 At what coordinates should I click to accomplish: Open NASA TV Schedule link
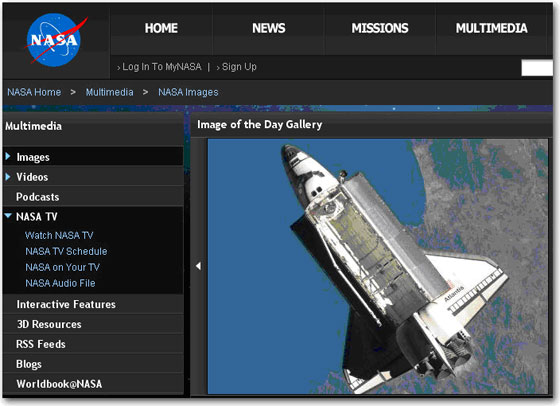[66, 251]
